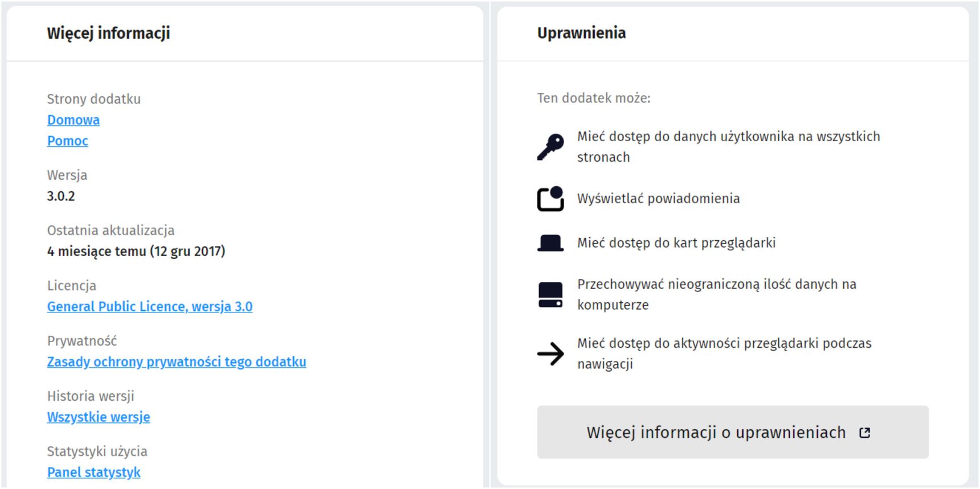
Task: Click the external link icon on the button
Action: click(x=865, y=433)
